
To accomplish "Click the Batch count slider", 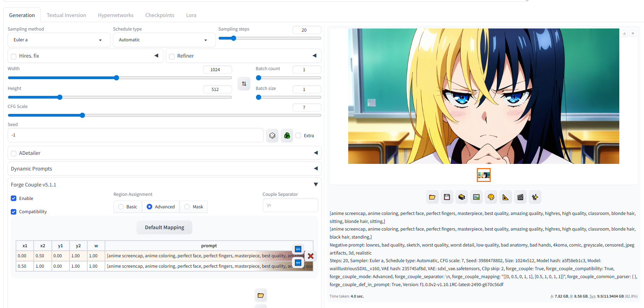I will pos(288,78).
